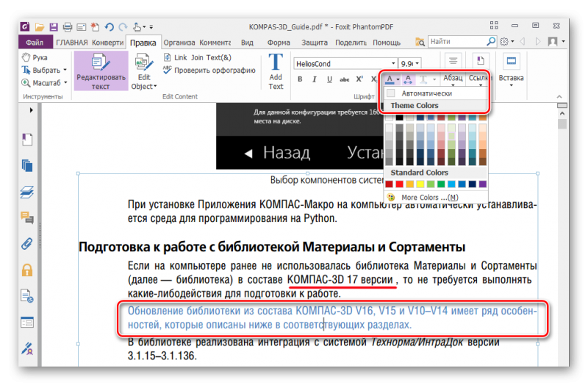Image resolution: width=588 pixels, height=385 pixels.
Task: Open the security lock panel in sidebar
Action: click(27, 270)
